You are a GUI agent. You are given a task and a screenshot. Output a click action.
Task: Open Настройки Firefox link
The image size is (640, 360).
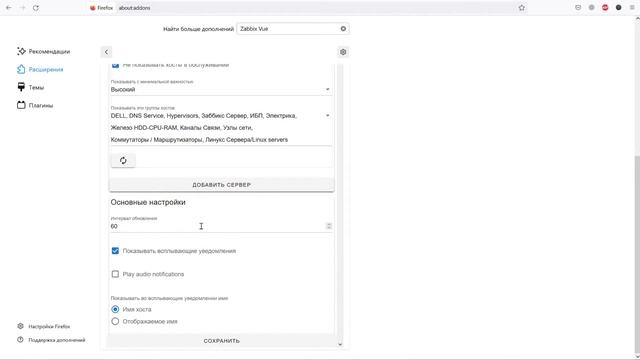click(x=44, y=327)
